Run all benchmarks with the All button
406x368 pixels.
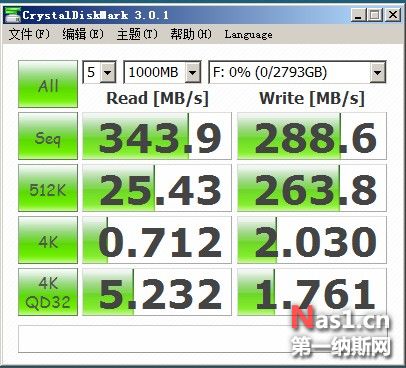48,84
